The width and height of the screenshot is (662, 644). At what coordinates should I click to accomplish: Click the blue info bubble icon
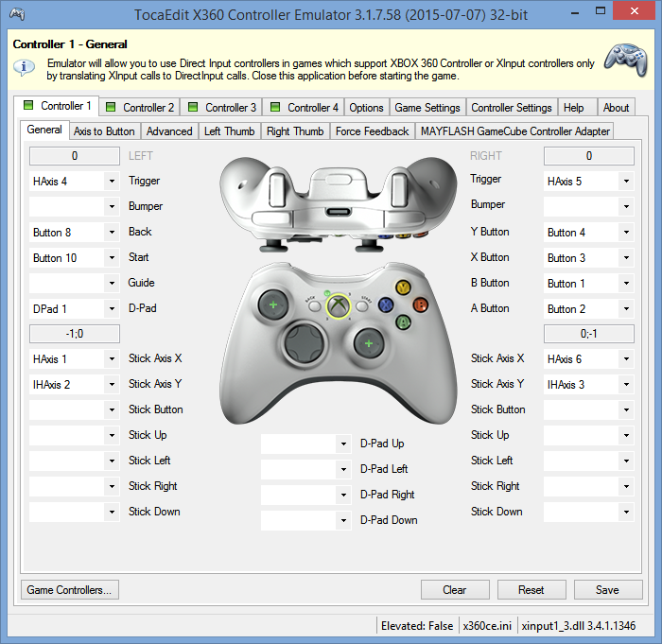pyautogui.click(x=24, y=67)
